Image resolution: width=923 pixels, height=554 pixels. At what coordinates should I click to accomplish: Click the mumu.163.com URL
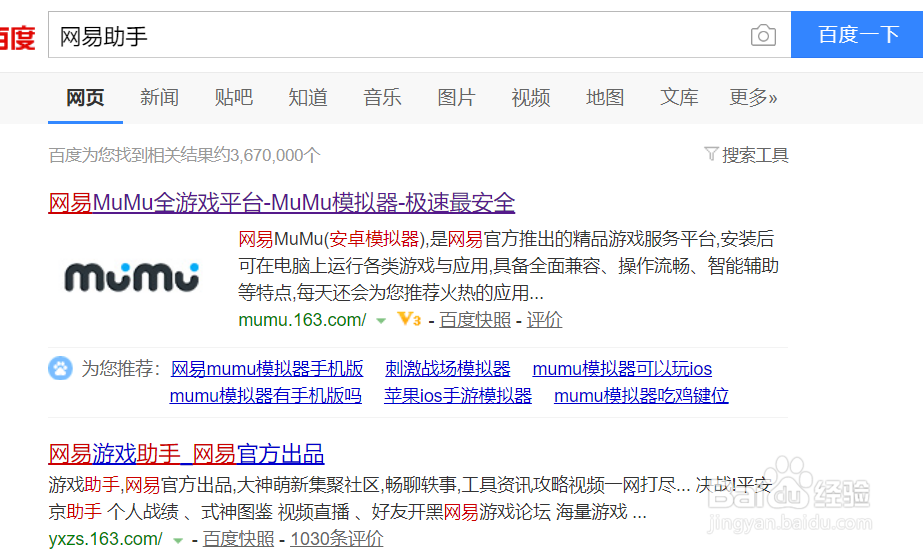(302, 320)
